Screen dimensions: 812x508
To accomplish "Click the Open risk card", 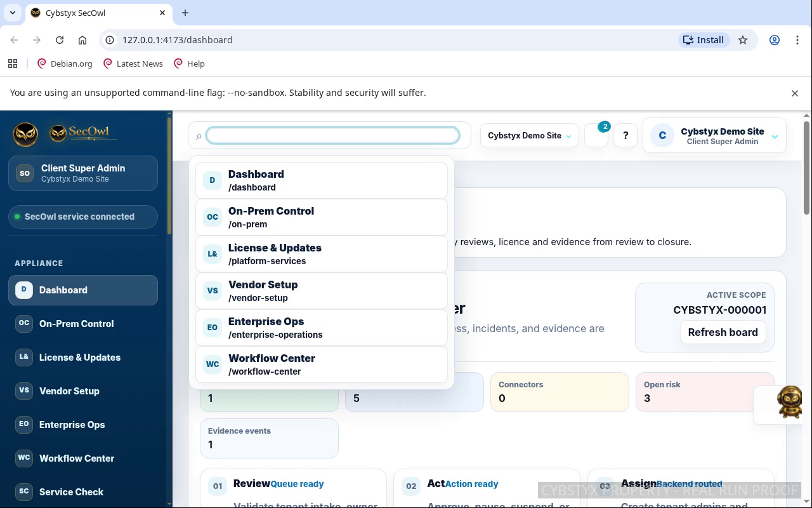I will click(705, 392).
